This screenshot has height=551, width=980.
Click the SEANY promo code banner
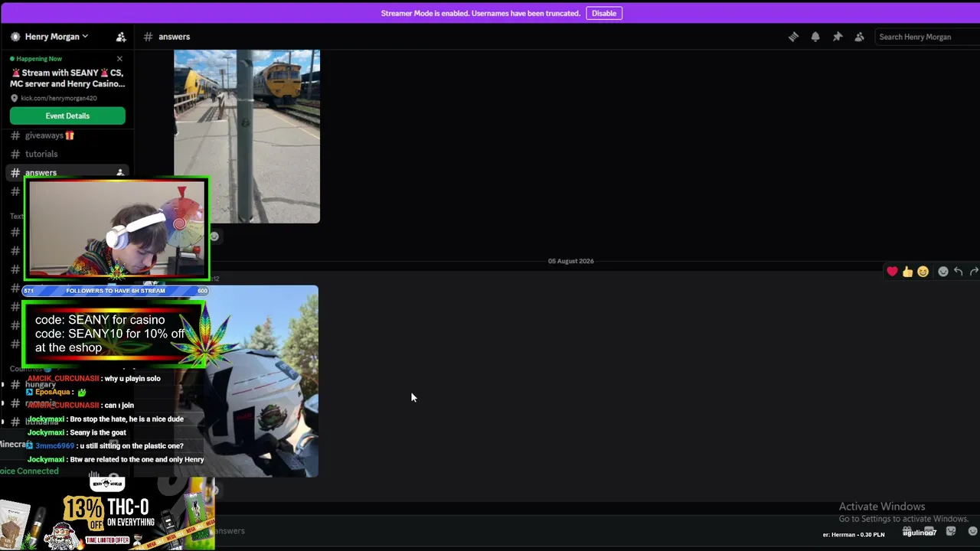[x=113, y=334]
